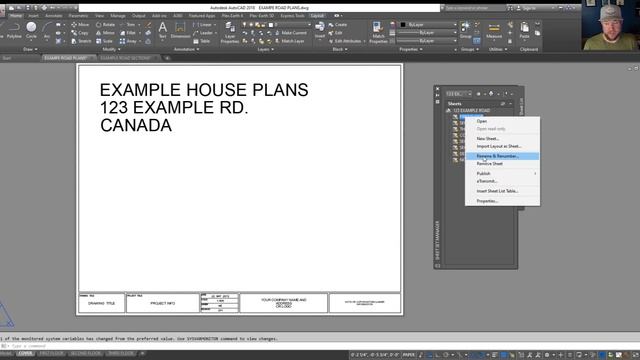Open Layer Properties manager

click(230, 33)
